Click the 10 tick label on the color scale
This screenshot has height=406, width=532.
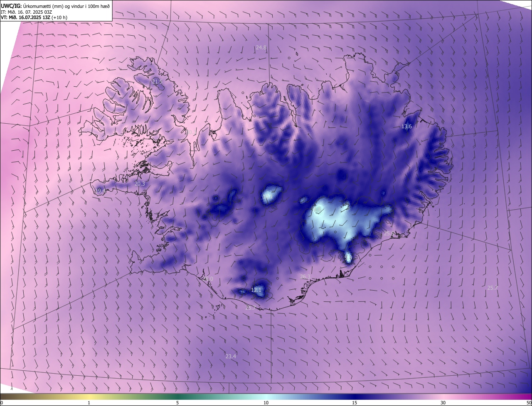tap(266, 403)
